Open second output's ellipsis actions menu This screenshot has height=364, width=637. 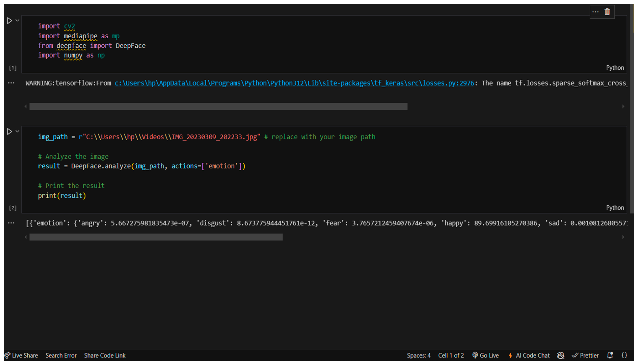pyautogui.click(x=11, y=223)
